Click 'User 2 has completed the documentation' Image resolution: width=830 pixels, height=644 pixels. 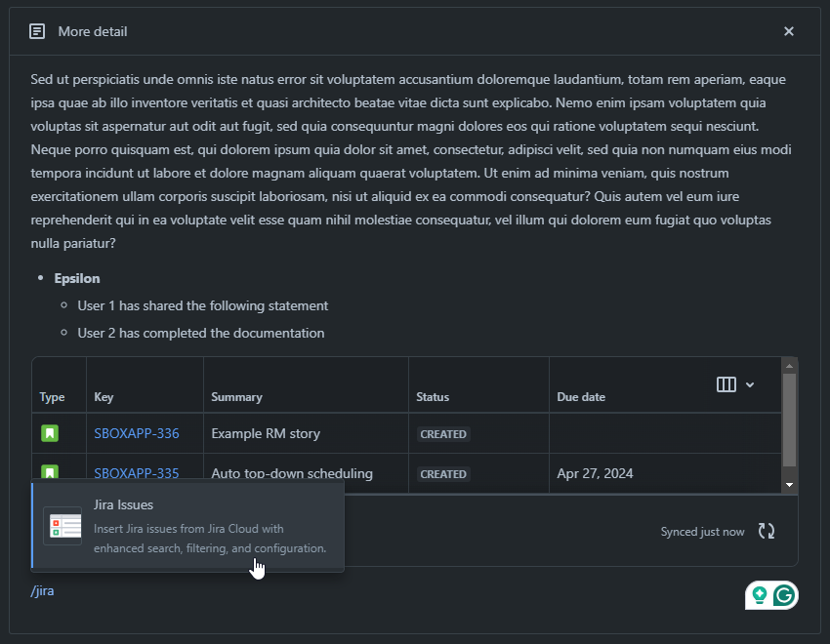200,333
